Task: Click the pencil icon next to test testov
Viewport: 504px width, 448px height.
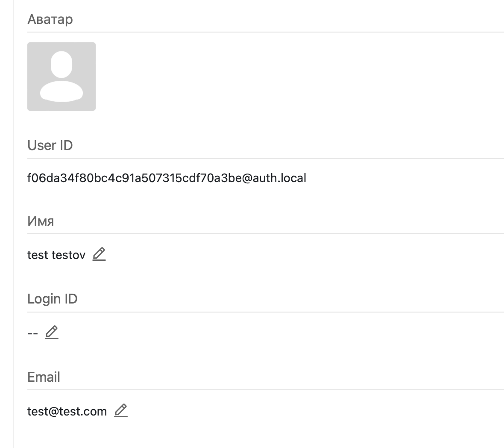Action: click(x=99, y=254)
